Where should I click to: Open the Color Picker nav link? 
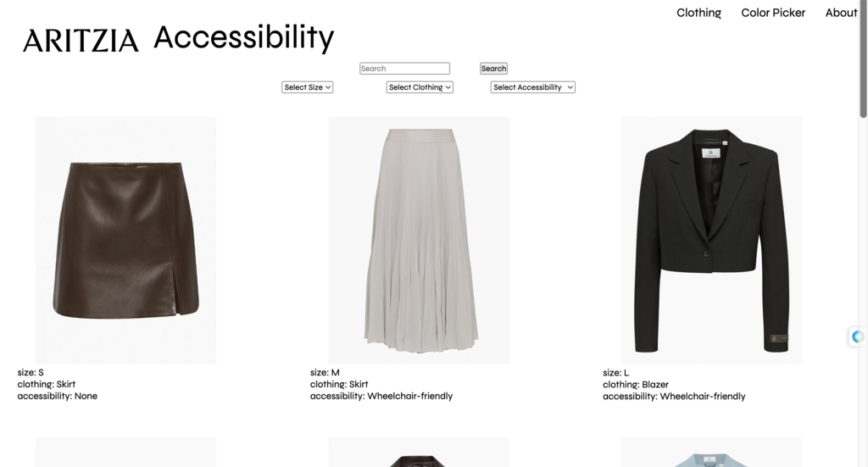(x=773, y=13)
